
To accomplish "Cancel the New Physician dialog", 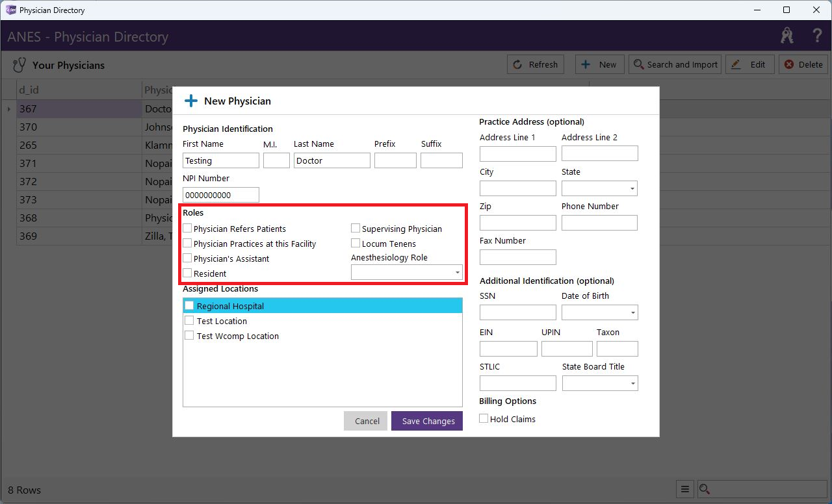I will [367, 421].
